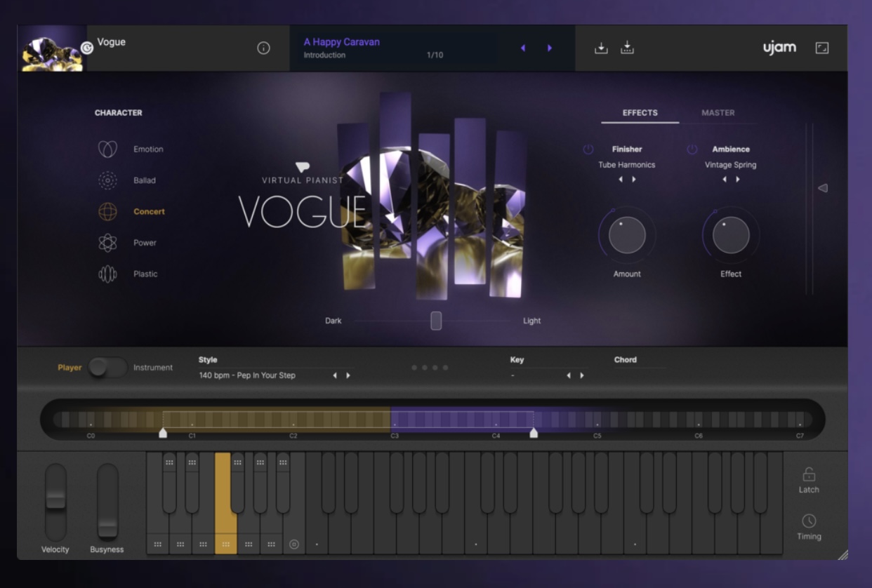The width and height of the screenshot is (872, 588).
Task: Select the Emotion character icon
Action: (x=107, y=149)
